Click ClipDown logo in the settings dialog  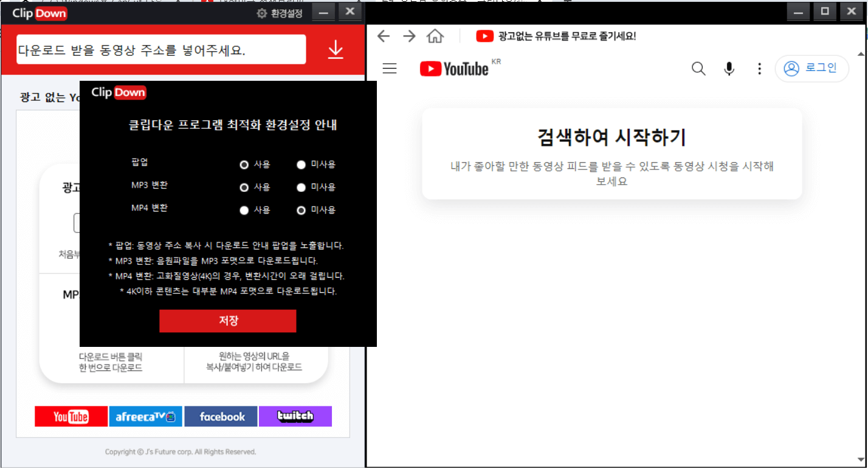pos(119,92)
